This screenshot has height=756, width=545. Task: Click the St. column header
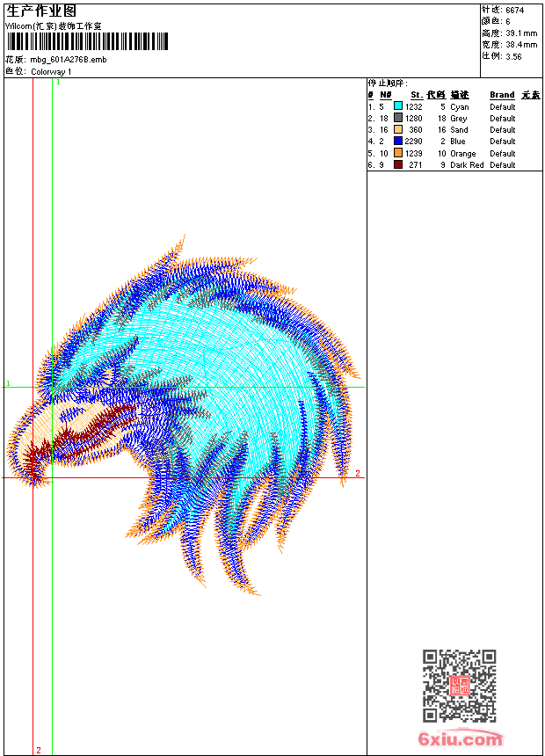coord(416,95)
